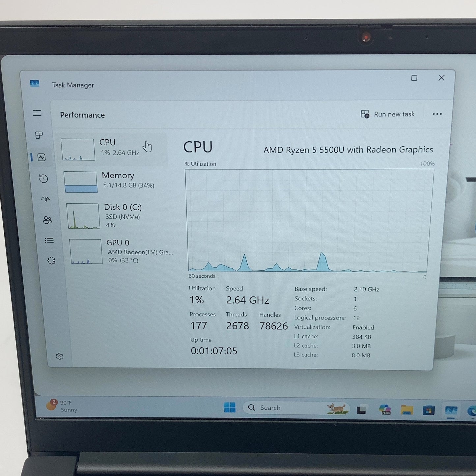Open the three-dots more options menu

[437, 114]
